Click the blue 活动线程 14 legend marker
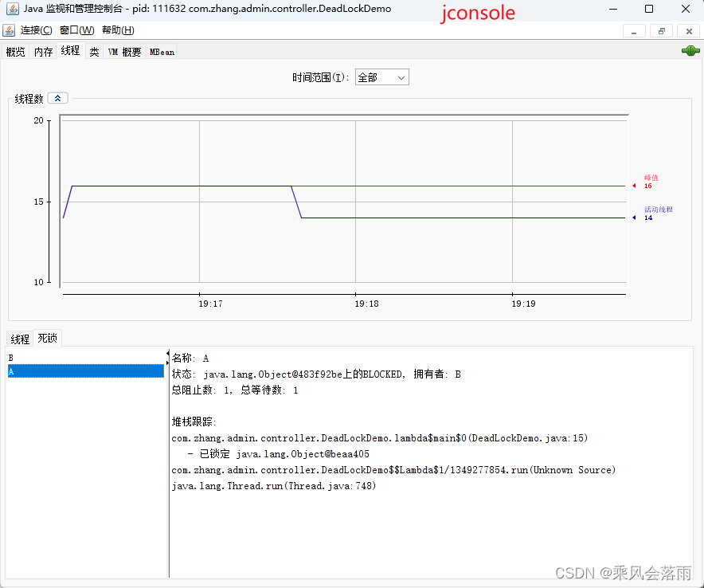The width and height of the screenshot is (704, 588). coord(652,214)
